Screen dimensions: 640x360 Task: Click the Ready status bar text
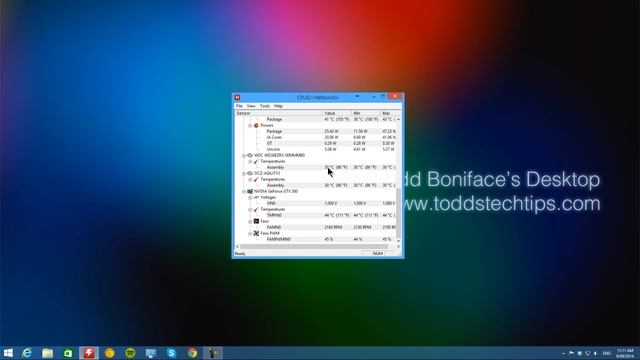coord(240,254)
